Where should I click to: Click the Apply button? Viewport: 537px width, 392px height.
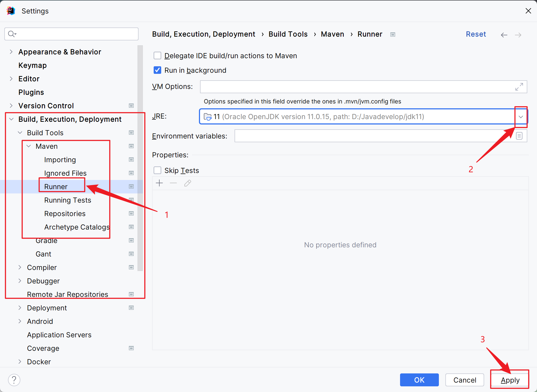[x=510, y=380]
